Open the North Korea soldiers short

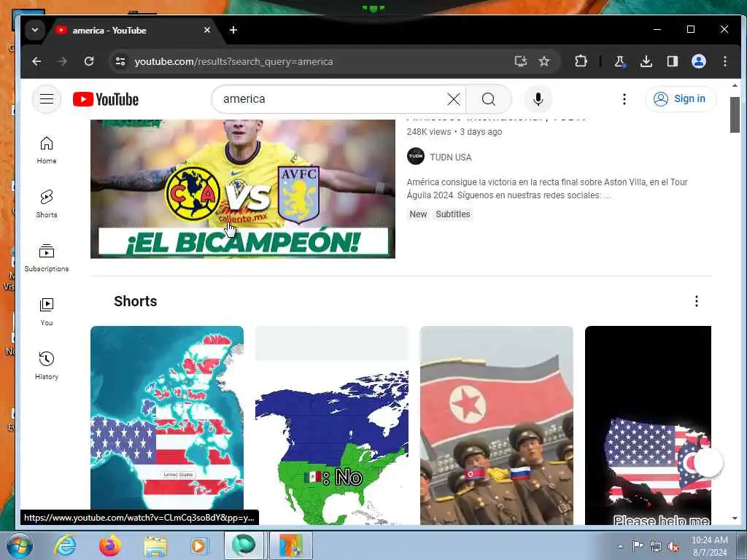[x=496, y=425]
